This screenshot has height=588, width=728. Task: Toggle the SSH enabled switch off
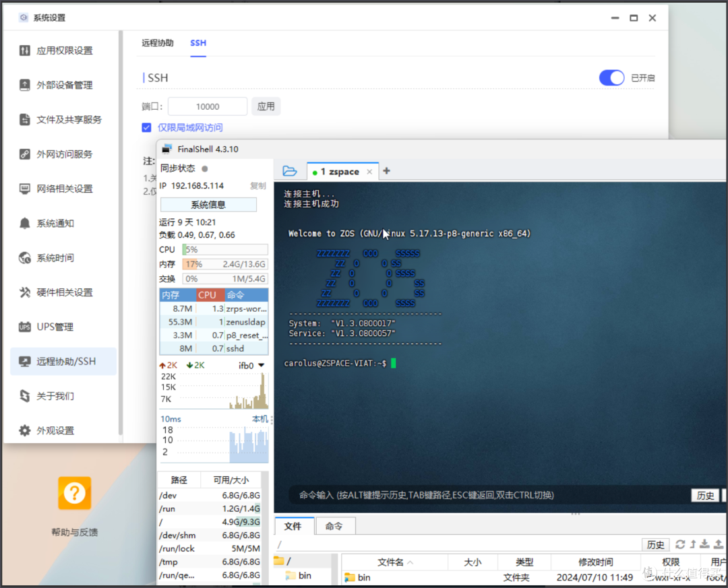coord(611,77)
